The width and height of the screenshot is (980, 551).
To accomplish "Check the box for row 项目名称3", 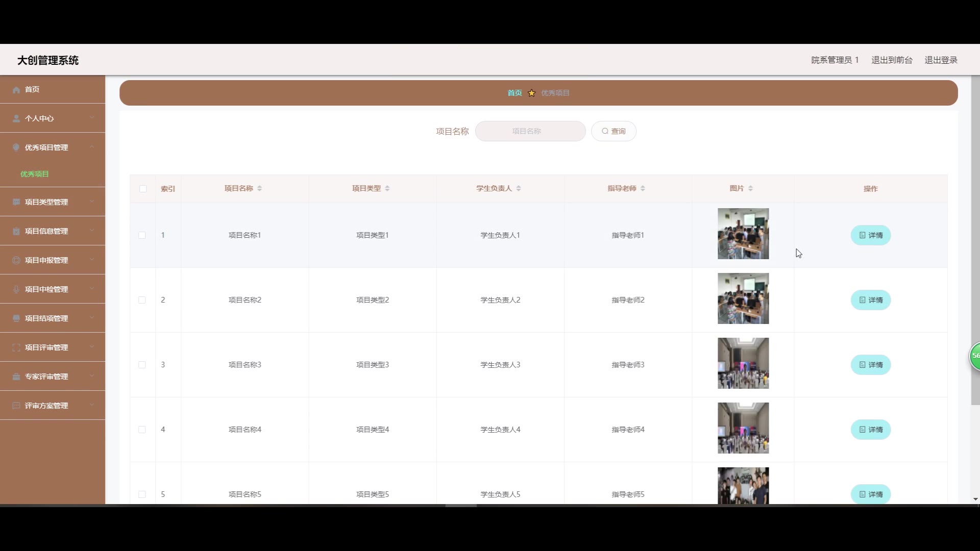I will [142, 365].
